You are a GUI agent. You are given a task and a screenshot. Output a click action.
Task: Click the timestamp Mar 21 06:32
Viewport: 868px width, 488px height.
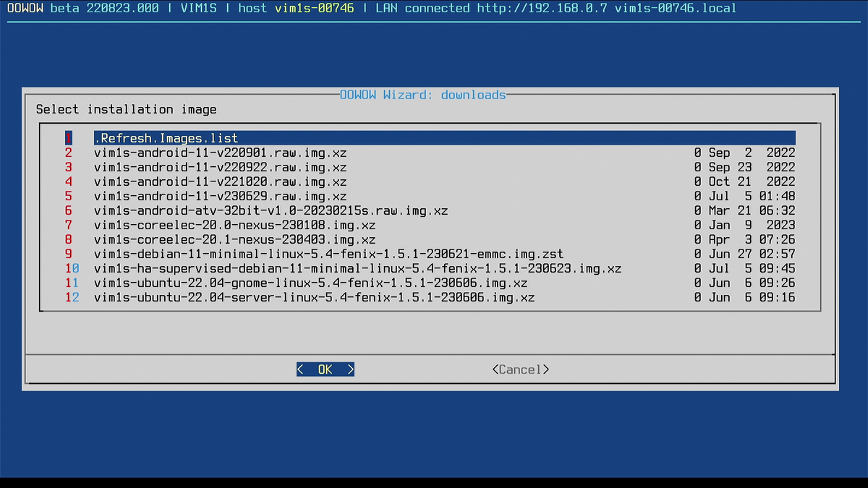[752, 210]
